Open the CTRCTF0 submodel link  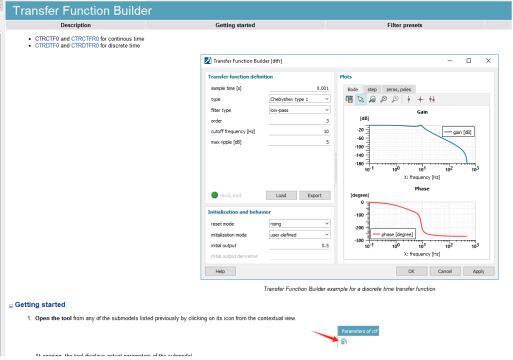pos(47,39)
